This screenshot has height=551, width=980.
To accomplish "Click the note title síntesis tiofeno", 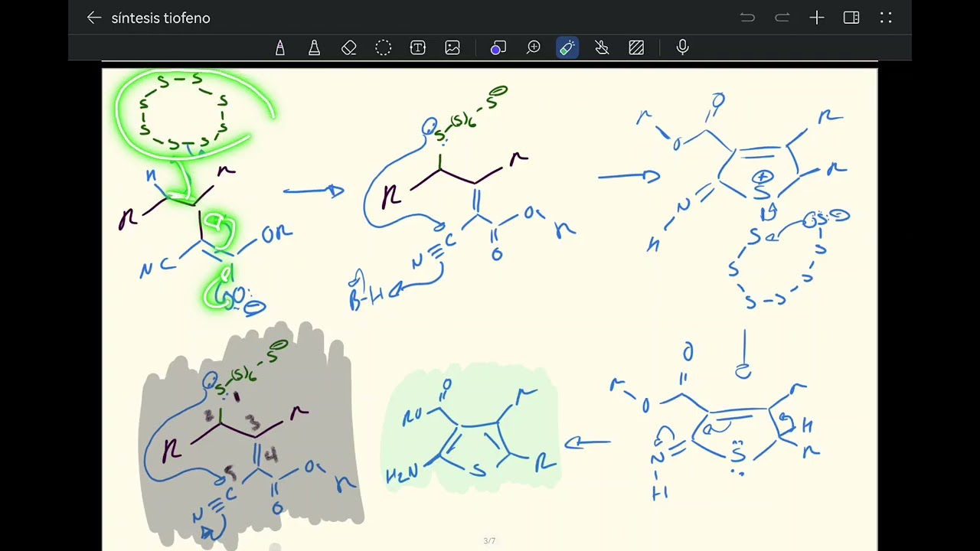I will (161, 18).
